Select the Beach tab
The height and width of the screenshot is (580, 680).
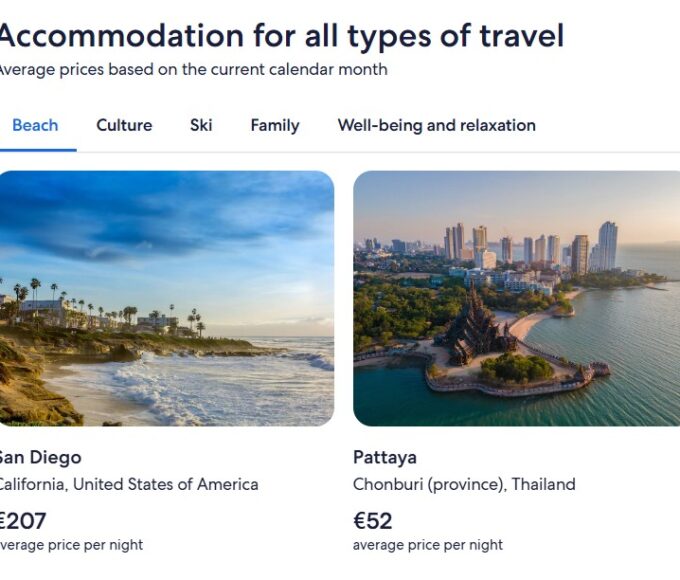[35, 126]
